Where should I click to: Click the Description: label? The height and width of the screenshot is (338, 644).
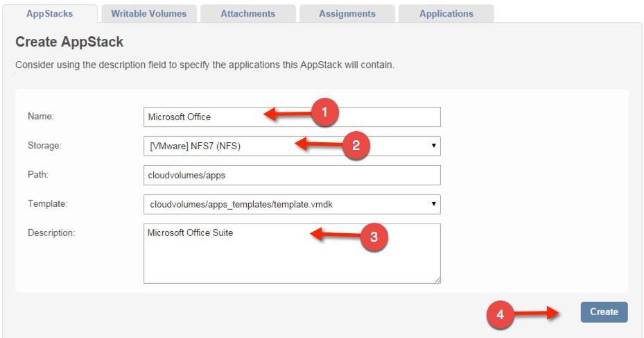pyautogui.click(x=51, y=233)
